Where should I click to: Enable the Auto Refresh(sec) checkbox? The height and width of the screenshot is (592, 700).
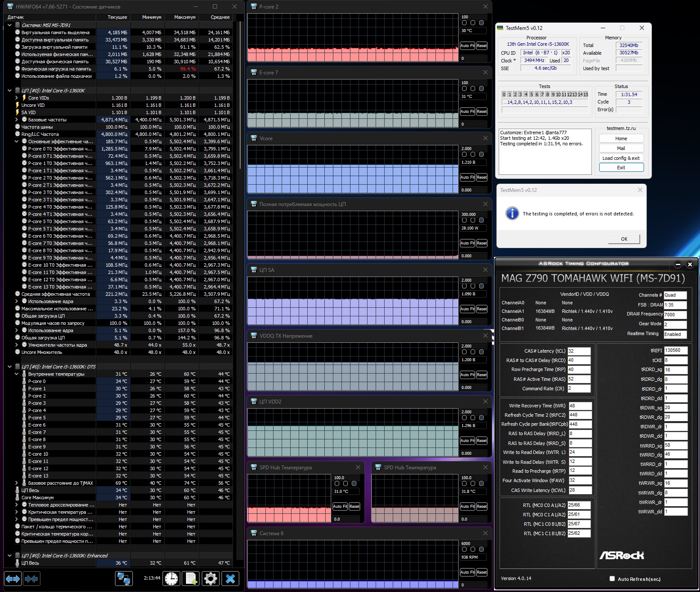tap(612, 579)
